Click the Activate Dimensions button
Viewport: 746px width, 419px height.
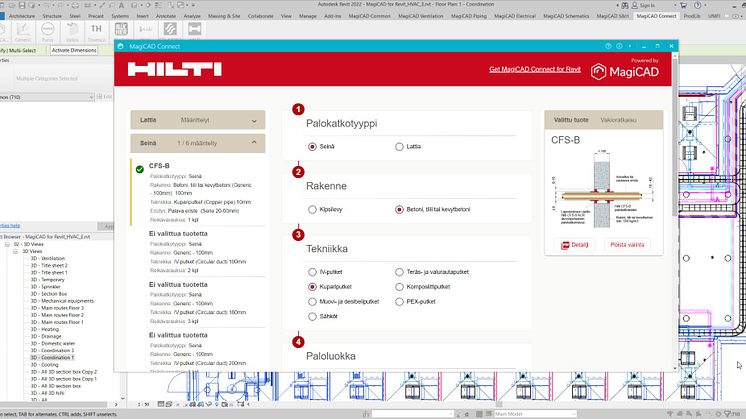pos(74,50)
